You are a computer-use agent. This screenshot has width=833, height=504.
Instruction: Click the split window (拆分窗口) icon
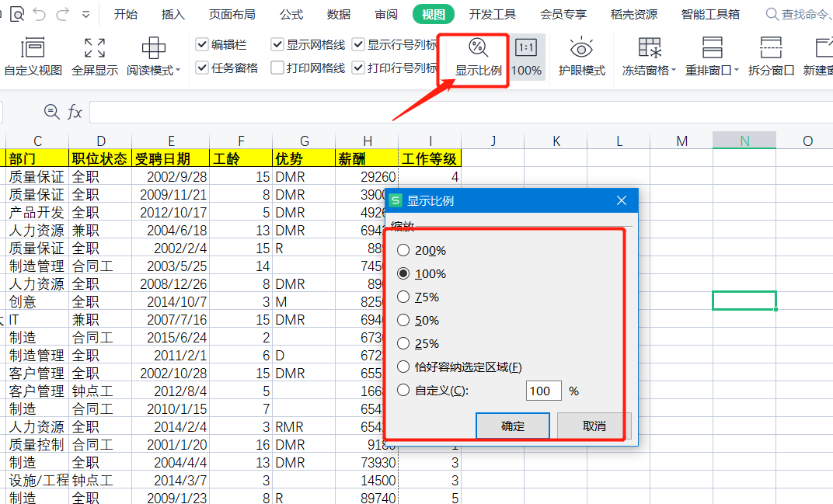(771, 48)
